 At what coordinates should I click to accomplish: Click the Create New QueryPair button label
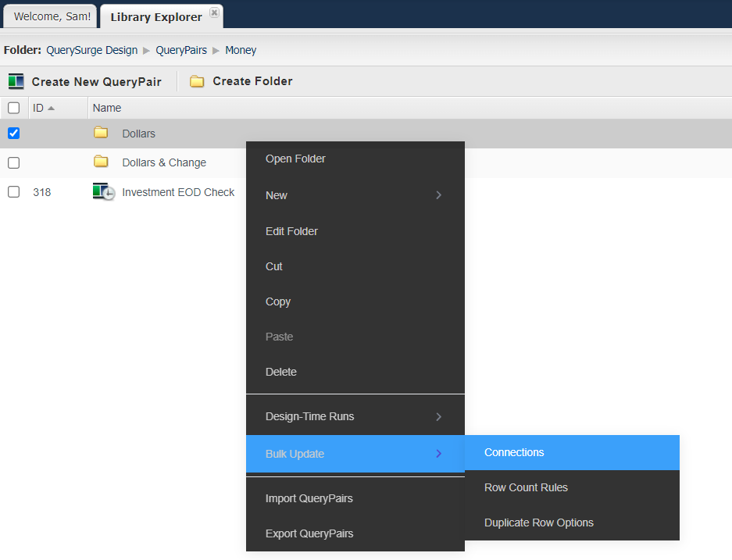[97, 82]
